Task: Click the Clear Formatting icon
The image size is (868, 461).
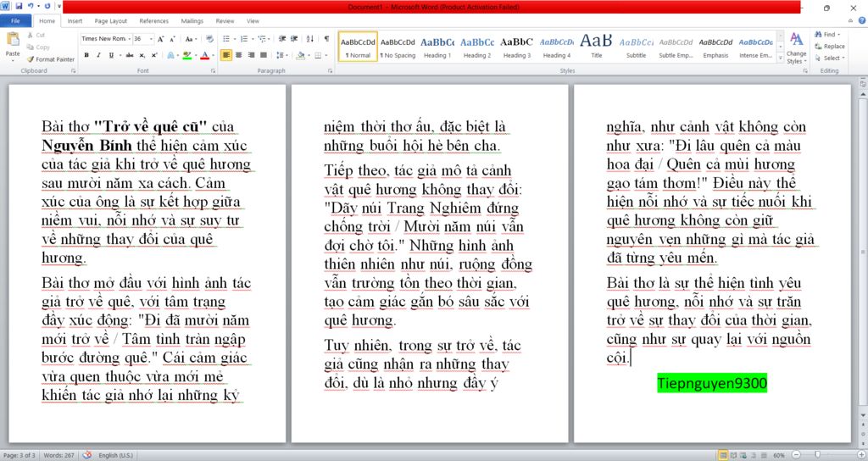Action: click(x=209, y=39)
